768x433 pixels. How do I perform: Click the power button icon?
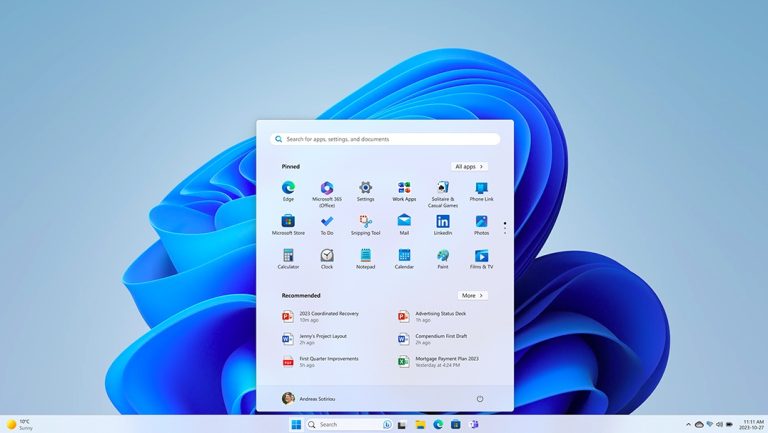click(480, 398)
